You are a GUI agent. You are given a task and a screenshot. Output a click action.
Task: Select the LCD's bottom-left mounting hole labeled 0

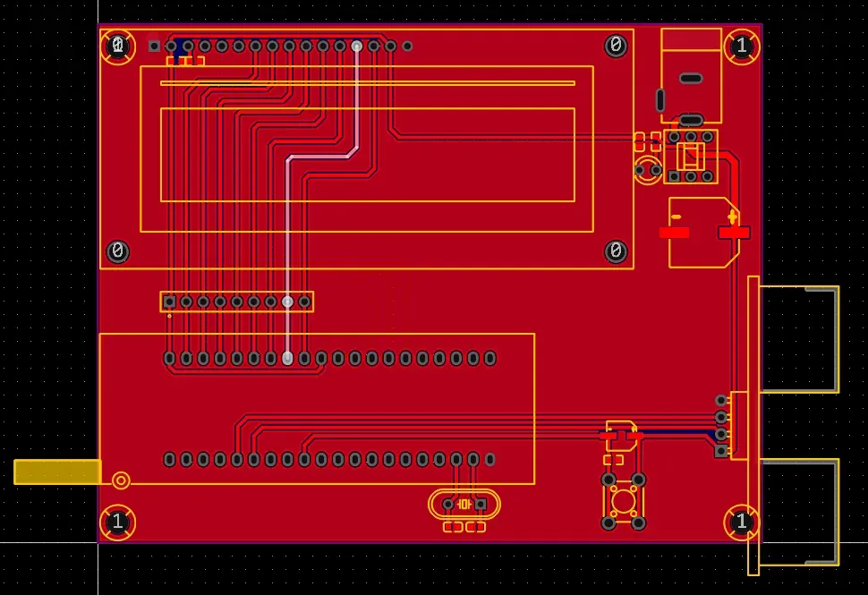(x=117, y=251)
